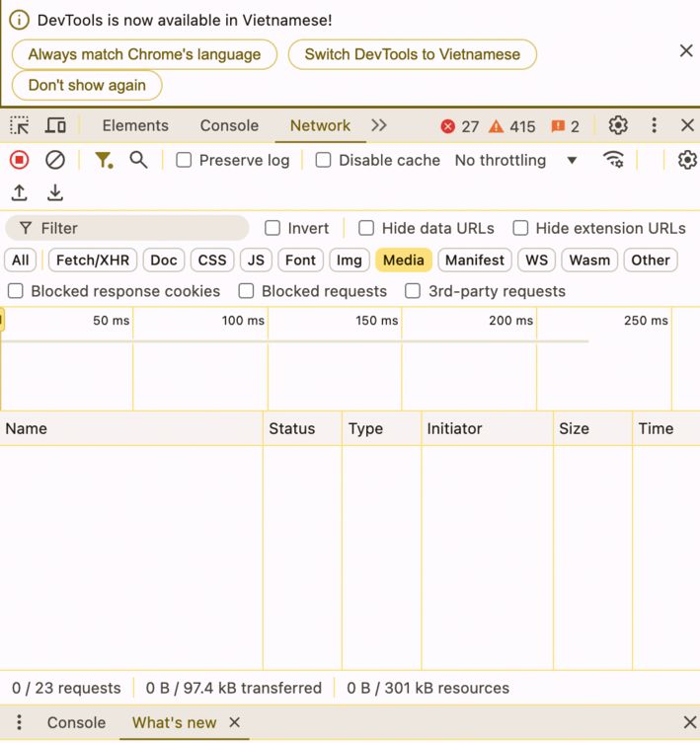Filter by WS requests
The image size is (700, 743).
[536, 260]
